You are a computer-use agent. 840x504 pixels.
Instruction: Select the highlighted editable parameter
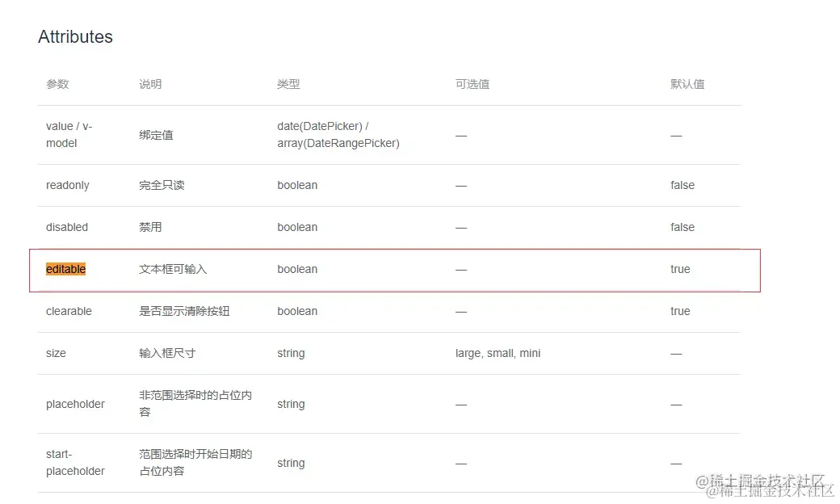pos(66,269)
